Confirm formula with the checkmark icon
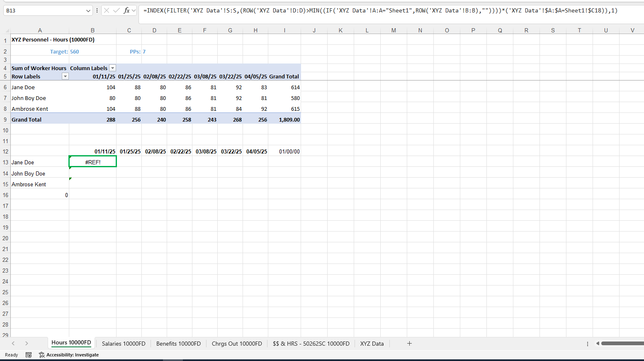This screenshot has width=644, height=361. pos(117,10)
